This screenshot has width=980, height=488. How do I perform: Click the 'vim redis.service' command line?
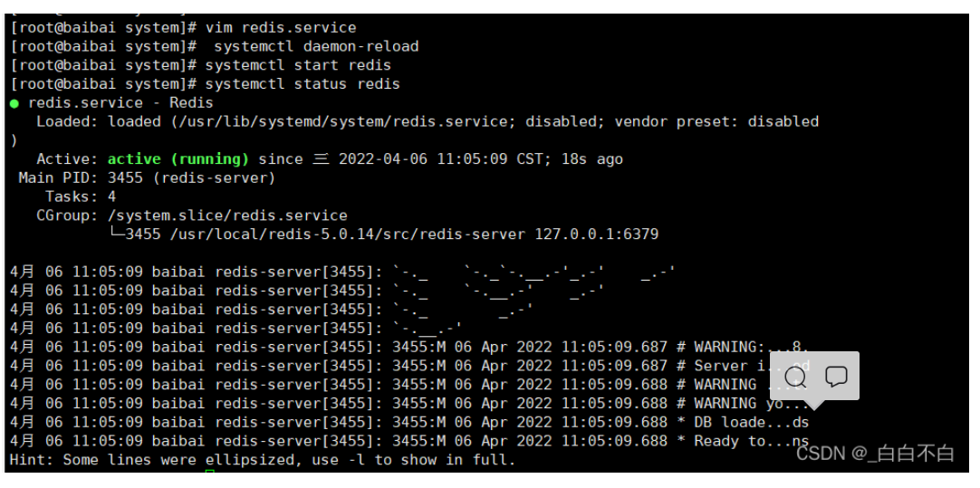tap(281, 27)
